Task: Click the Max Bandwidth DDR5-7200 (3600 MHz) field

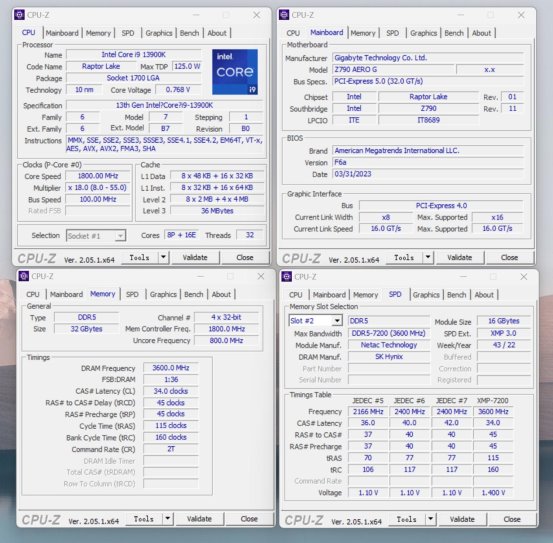Action: click(x=389, y=333)
